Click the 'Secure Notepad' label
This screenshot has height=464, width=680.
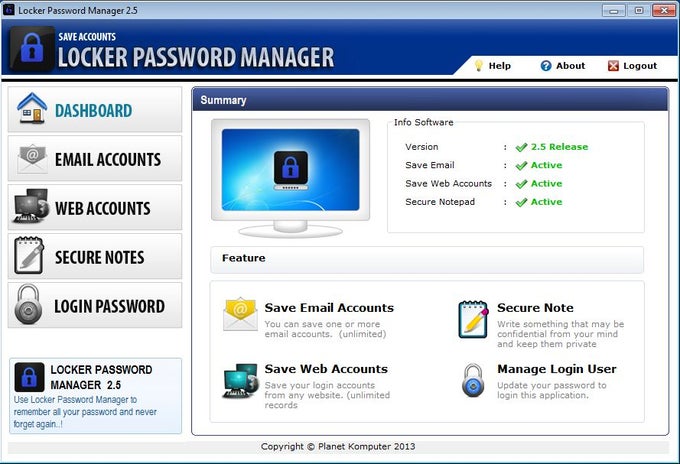click(x=440, y=202)
